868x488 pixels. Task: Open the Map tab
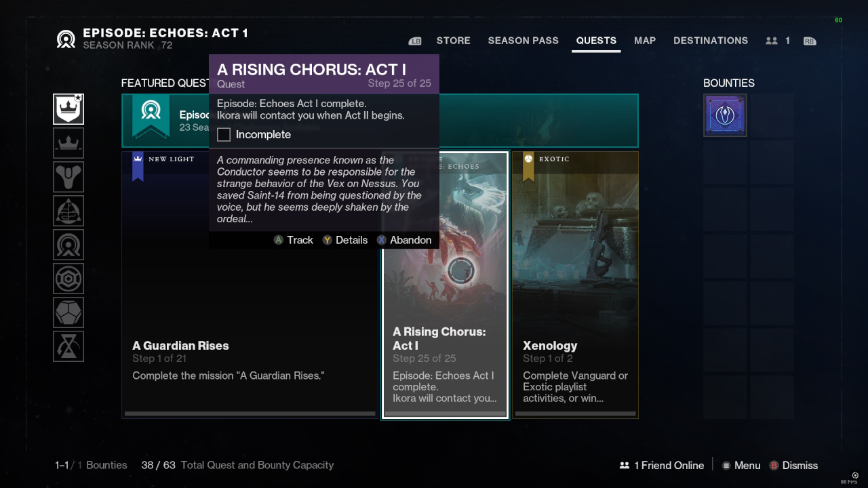(x=645, y=41)
